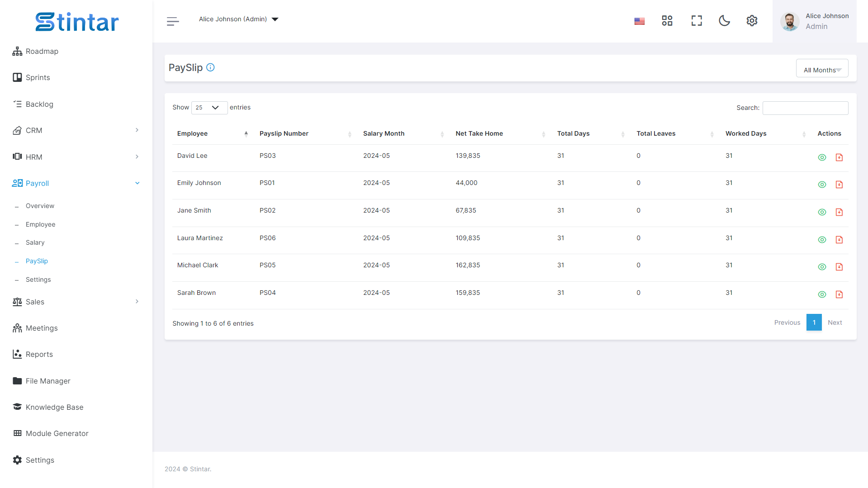The image size is (868, 488).
Task: Go to Payroll Settings submenu
Action: coord(38,280)
